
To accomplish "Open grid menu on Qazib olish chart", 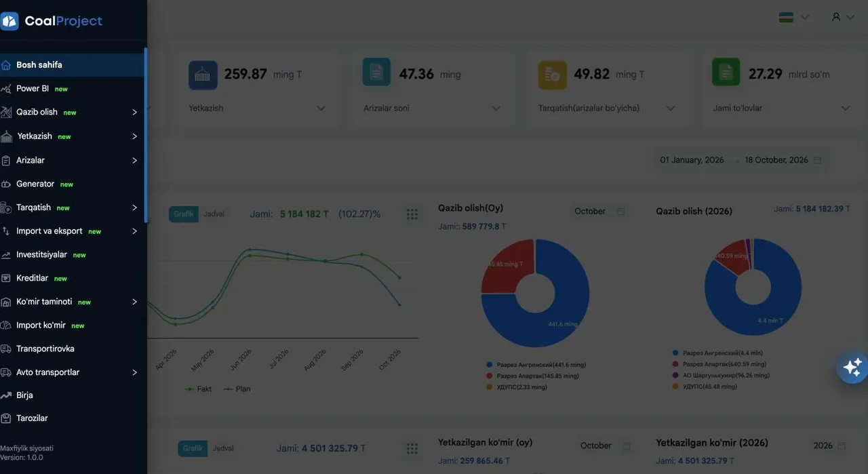I will (x=412, y=214).
